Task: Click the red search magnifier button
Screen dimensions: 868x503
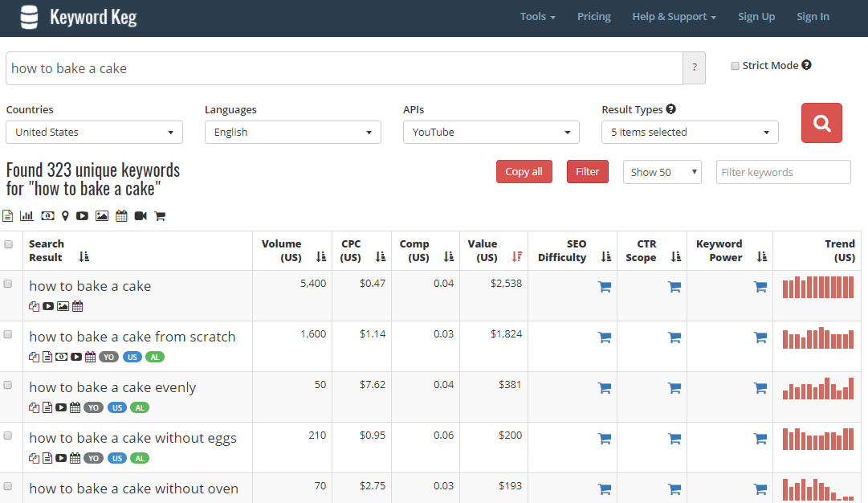Action: 821,123
